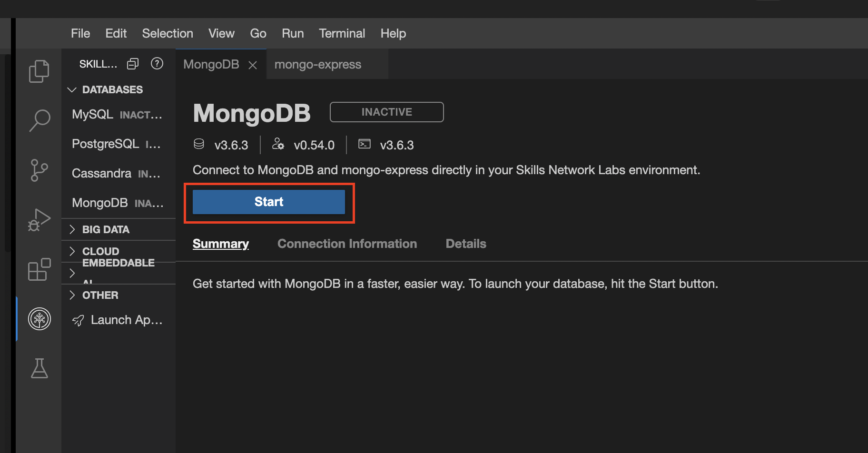Click the mongo-express user gear icon

(278, 144)
